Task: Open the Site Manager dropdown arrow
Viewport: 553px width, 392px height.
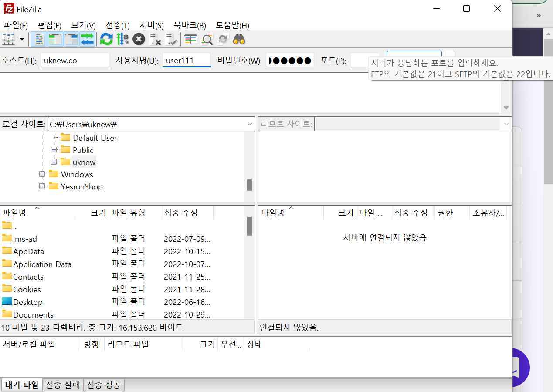Action: click(x=22, y=40)
